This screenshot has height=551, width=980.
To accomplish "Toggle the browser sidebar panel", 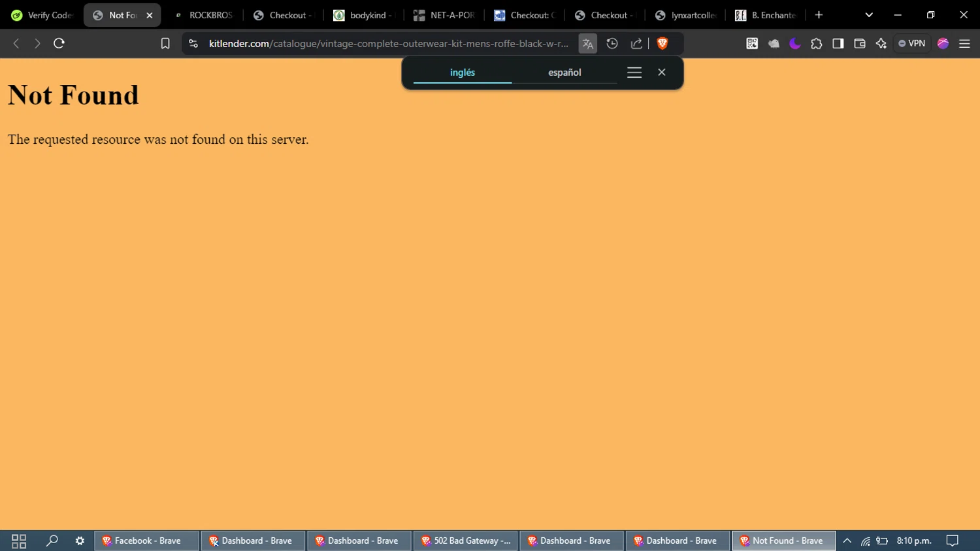I will pyautogui.click(x=838, y=43).
